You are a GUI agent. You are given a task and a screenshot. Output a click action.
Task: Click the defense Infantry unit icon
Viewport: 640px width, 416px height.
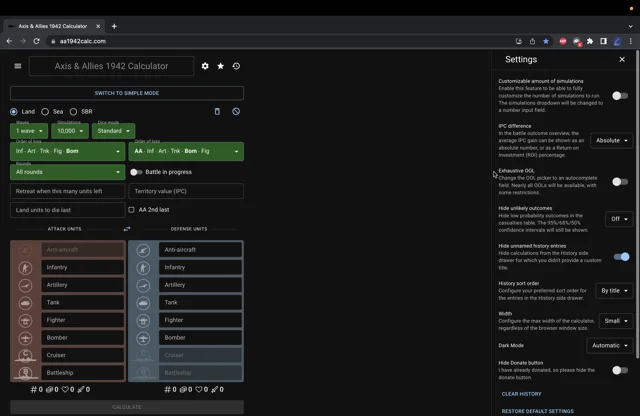pos(143,268)
